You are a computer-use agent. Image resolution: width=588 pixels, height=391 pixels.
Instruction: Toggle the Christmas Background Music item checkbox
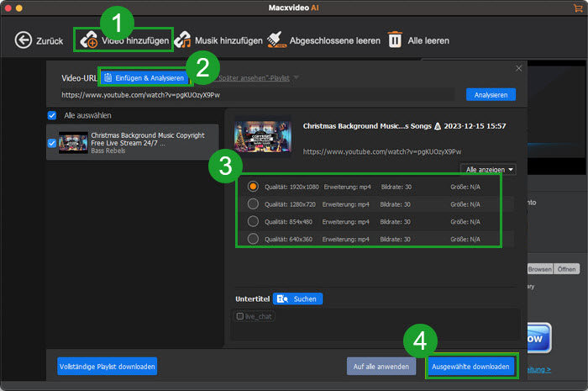(x=52, y=143)
